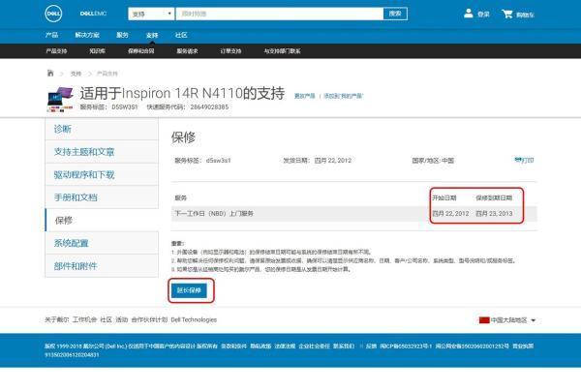Viewport: 581px width, 392px height.
Task: Click the 支持 breadcrumb link
Action: point(76,74)
